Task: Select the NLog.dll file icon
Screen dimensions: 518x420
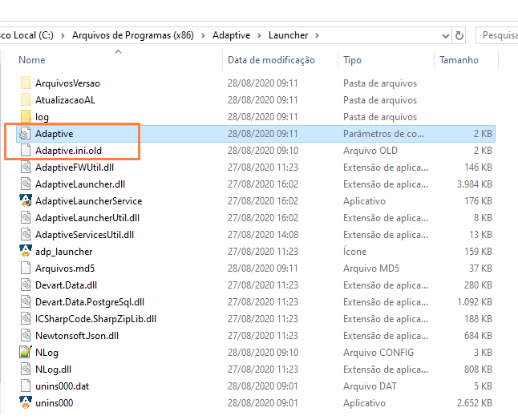Action: (26, 370)
